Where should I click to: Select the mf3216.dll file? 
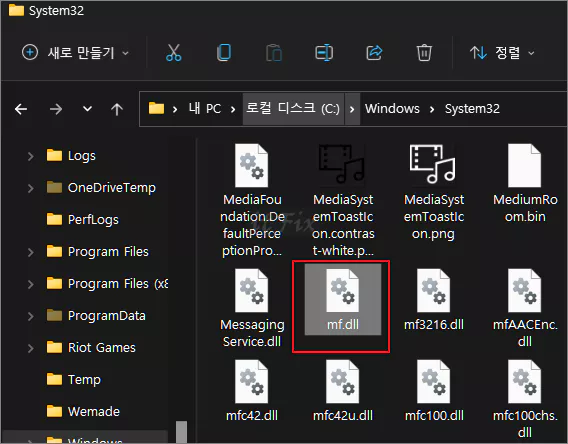[x=434, y=300]
